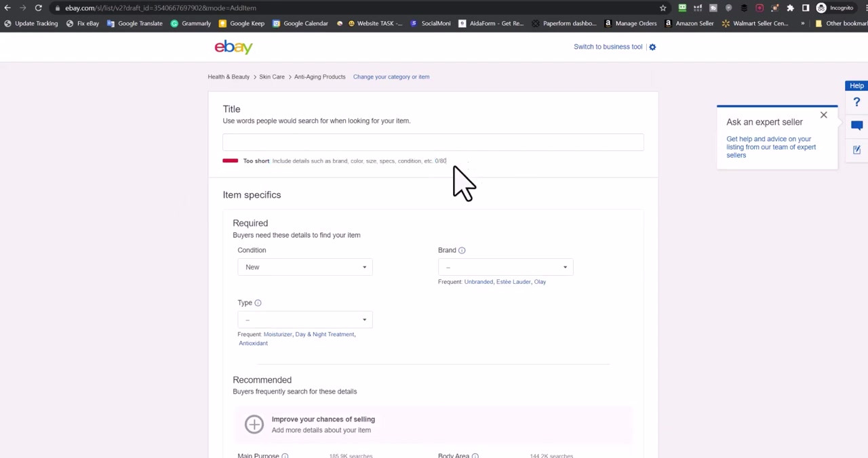This screenshot has height=458, width=868.
Task: Select Day & Night Treatment type
Action: tap(325, 334)
